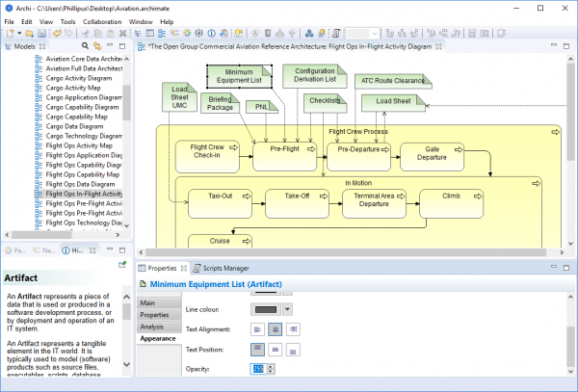Switch to the Scripts Manager tab
Screen dimensions: 578x392
222,268
